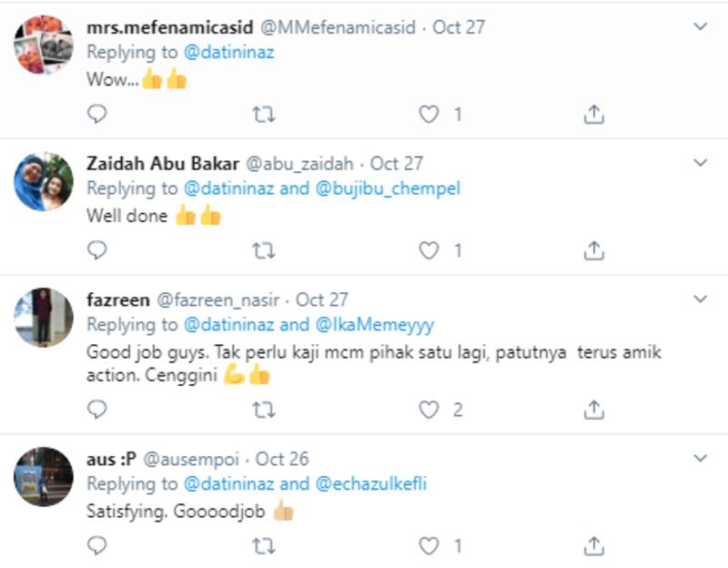This screenshot has width=728, height=568.
Task: Retweet mrs.mefenamicasid's "Wow" tweet
Action: (x=264, y=114)
